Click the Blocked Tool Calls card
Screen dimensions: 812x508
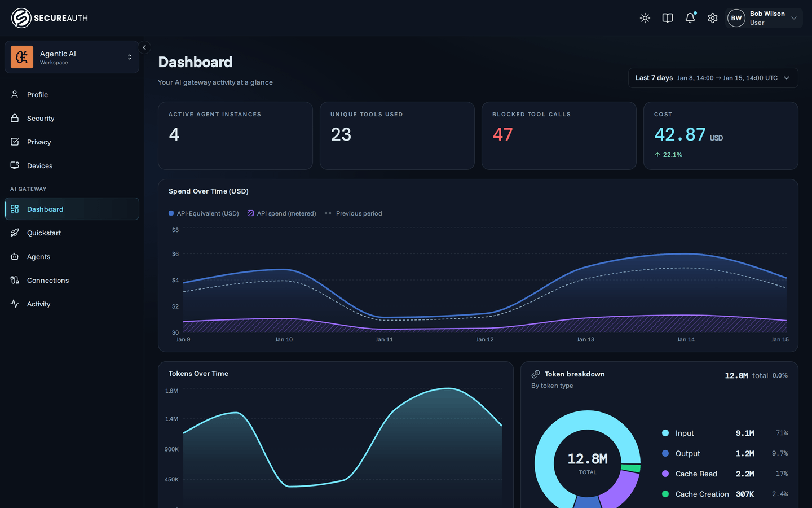pyautogui.click(x=559, y=135)
